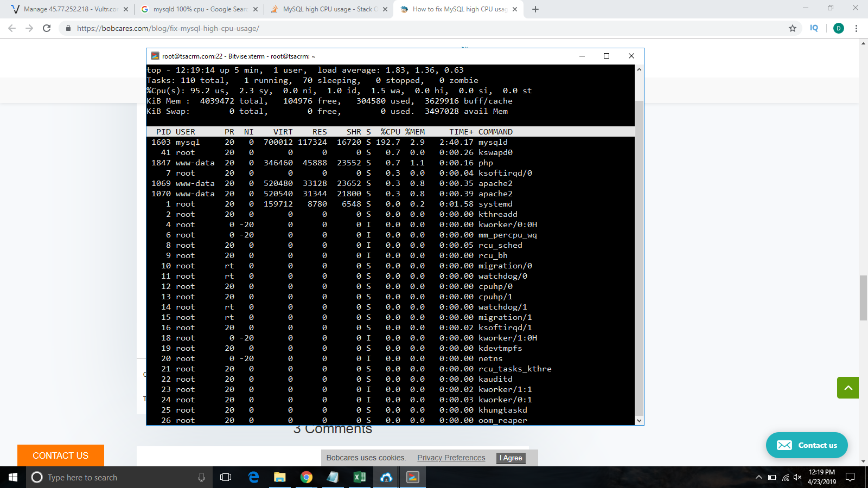Image resolution: width=868 pixels, height=488 pixels.
Task: Accept cookies with I Agree button
Action: 511,458
